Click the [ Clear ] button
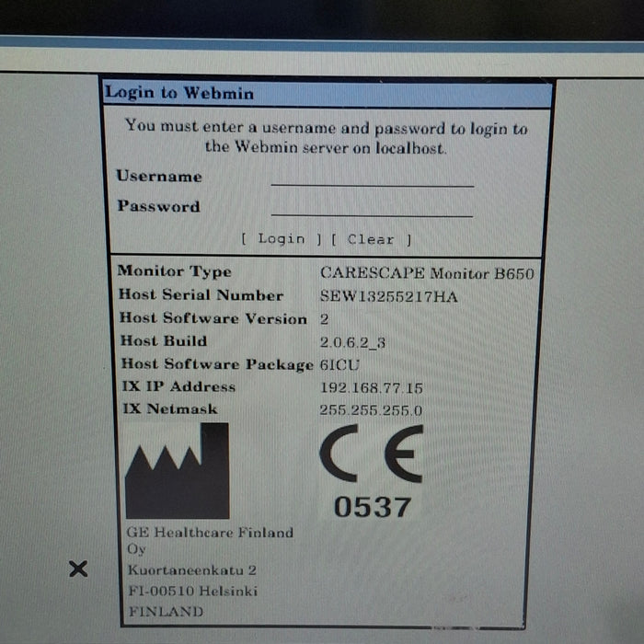The width and height of the screenshot is (644, 644). tap(372, 239)
